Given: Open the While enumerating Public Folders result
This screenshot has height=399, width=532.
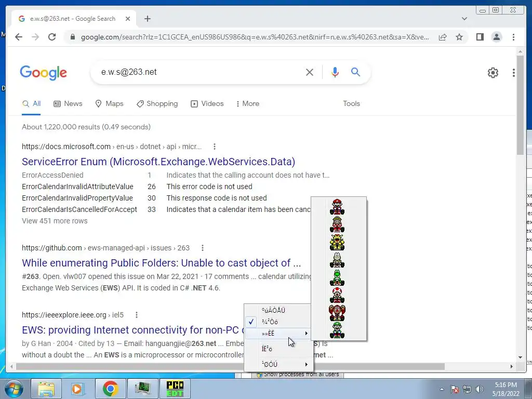Looking at the screenshot, I should point(161,263).
